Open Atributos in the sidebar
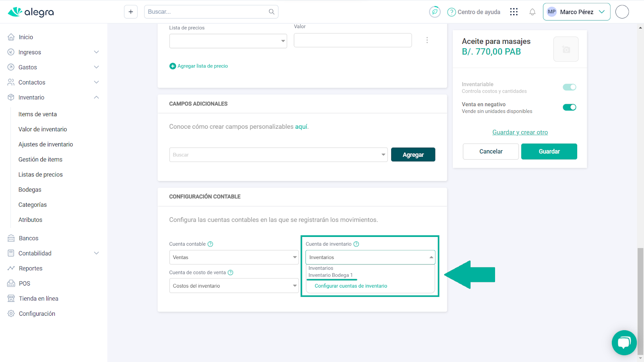 click(x=30, y=220)
